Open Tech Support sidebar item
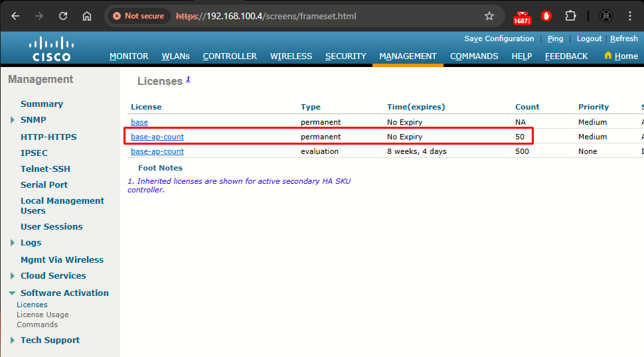The image size is (644, 357). (x=50, y=340)
